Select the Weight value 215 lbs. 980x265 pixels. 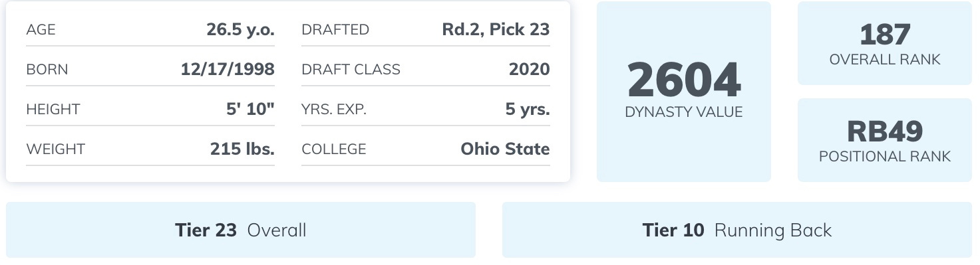click(x=242, y=149)
